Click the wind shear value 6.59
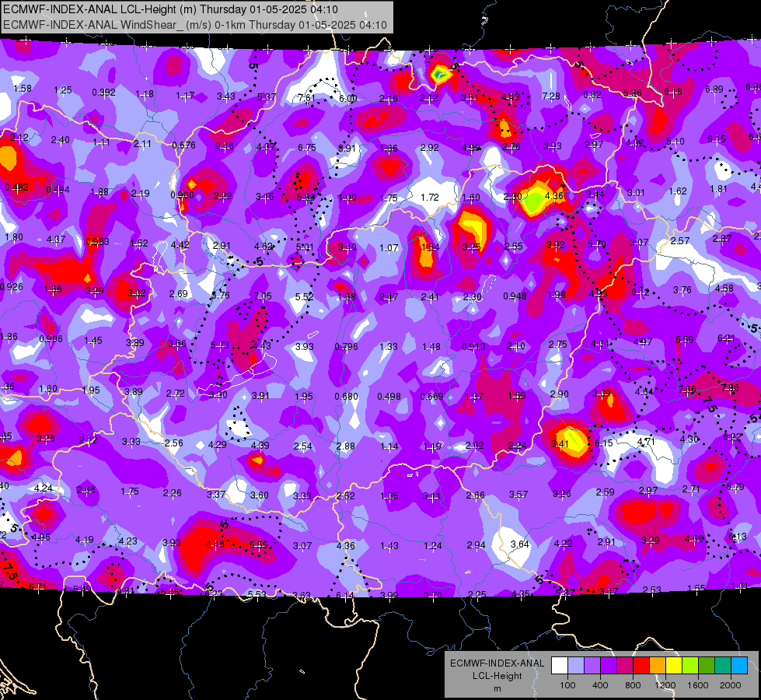Screen dimensions: 761x700 click(685, 340)
